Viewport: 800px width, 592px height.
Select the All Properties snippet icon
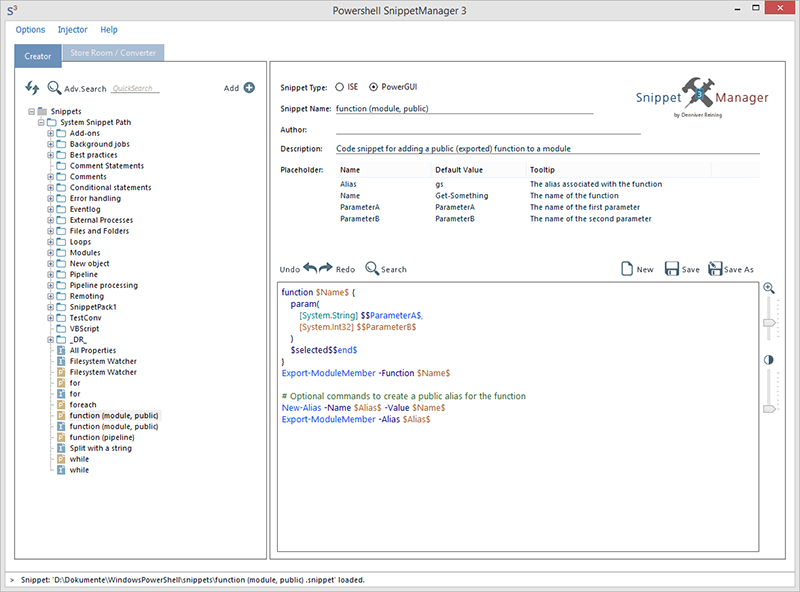click(x=61, y=350)
